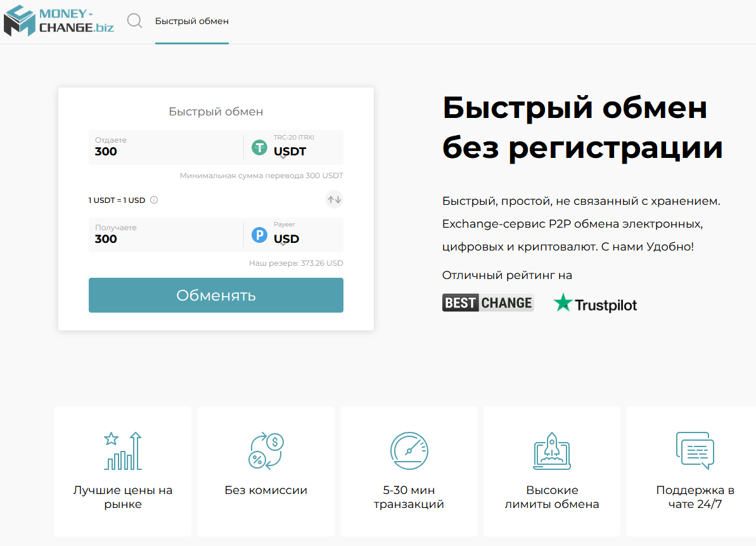Viewport: 756px width, 546px height.
Task: Click the chat support bubbles icon
Action: pyautogui.click(x=695, y=451)
